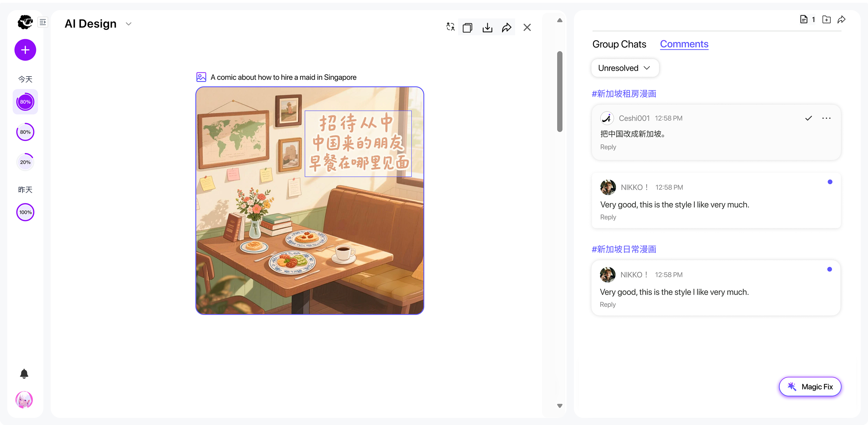Toggle the sidebar collapse icon next to the logo

[43, 22]
